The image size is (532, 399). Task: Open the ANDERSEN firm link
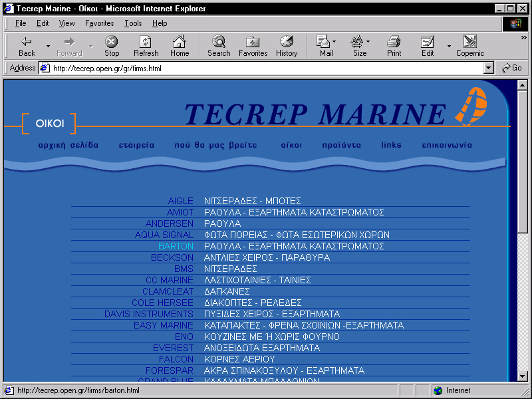click(170, 223)
